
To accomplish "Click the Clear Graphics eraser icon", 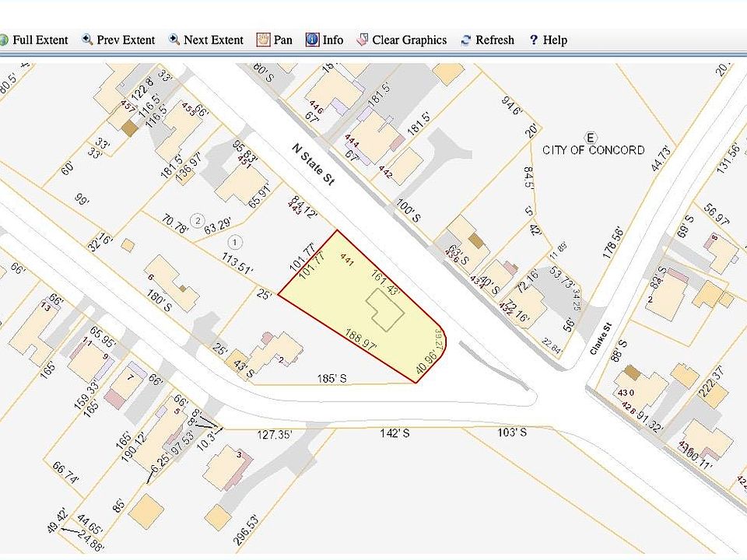I will (363, 40).
